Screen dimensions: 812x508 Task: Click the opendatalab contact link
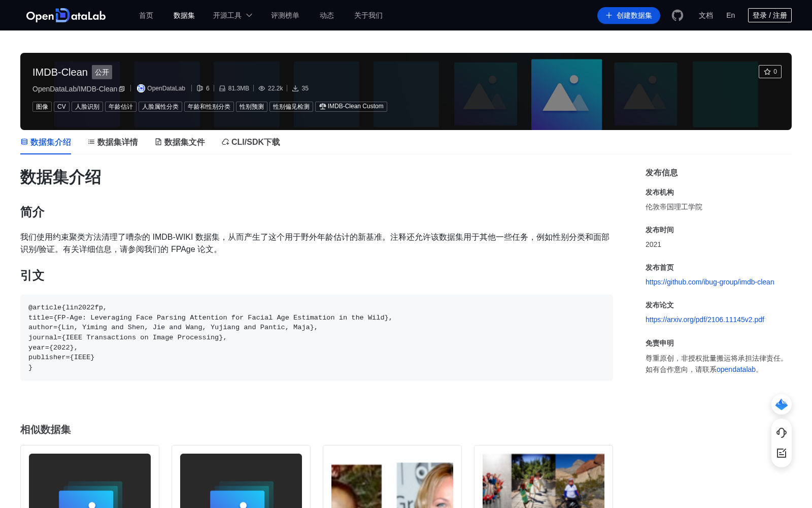pyautogui.click(x=736, y=369)
